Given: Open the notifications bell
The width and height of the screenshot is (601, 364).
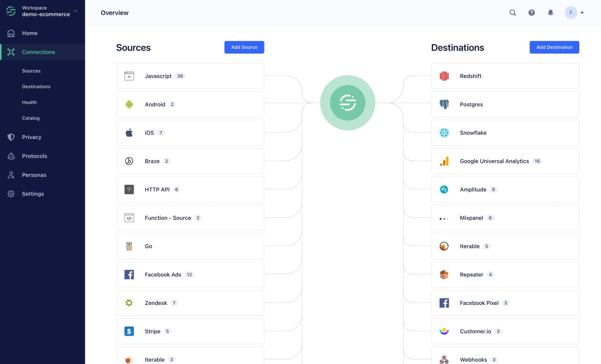Looking at the screenshot, I should 550,13.
